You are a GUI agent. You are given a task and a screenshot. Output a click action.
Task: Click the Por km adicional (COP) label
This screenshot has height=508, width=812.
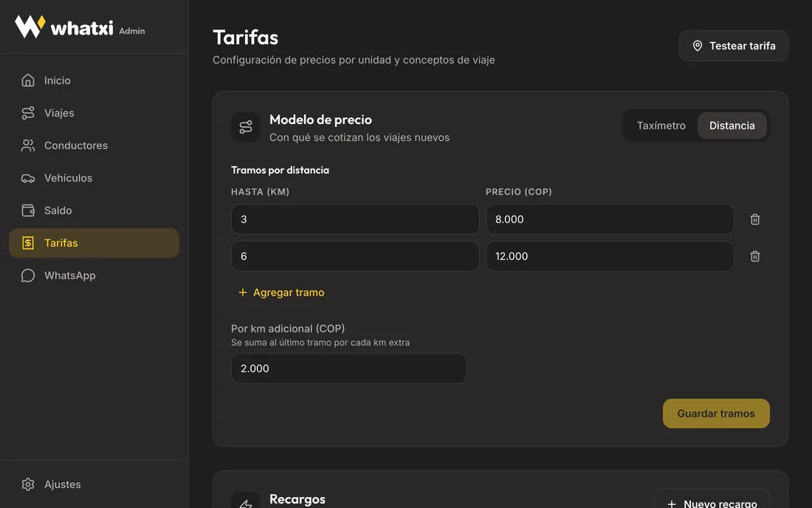click(288, 329)
